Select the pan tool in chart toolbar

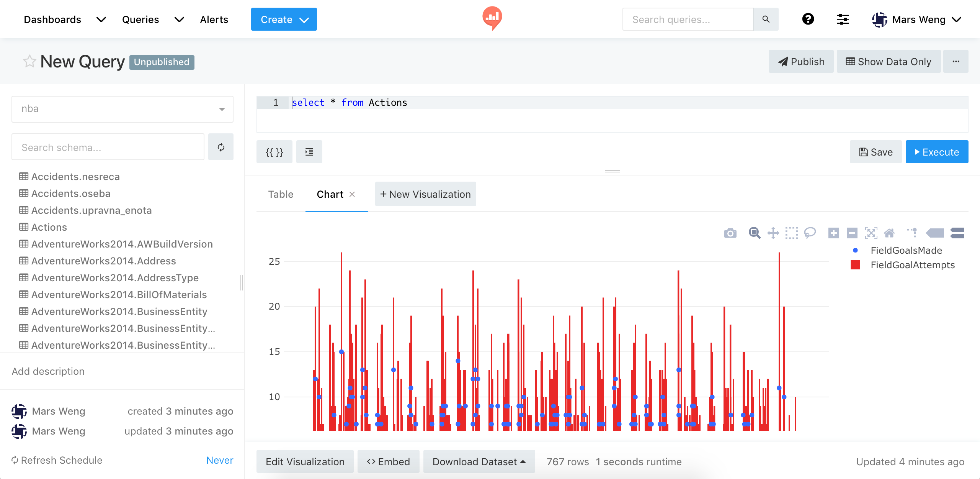click(773, 233)
